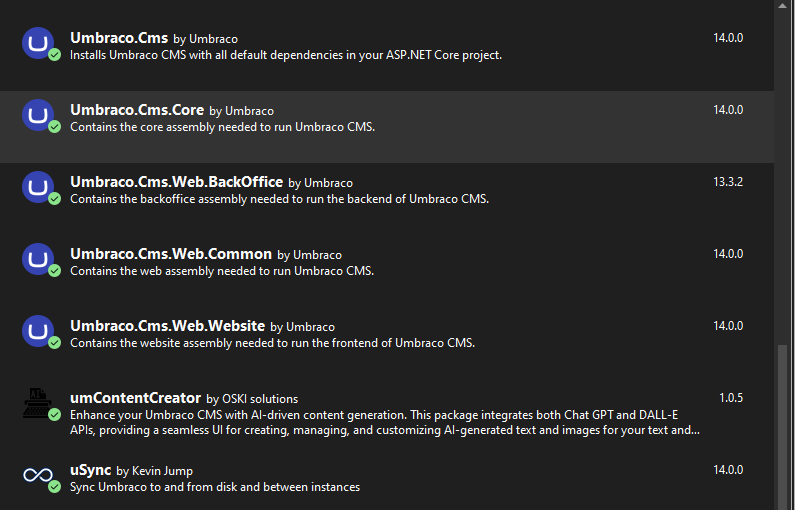The image size is (795, 510).
Task: Click version 13.3.2 of the BackOffice package
Action: tap(728, 182)
